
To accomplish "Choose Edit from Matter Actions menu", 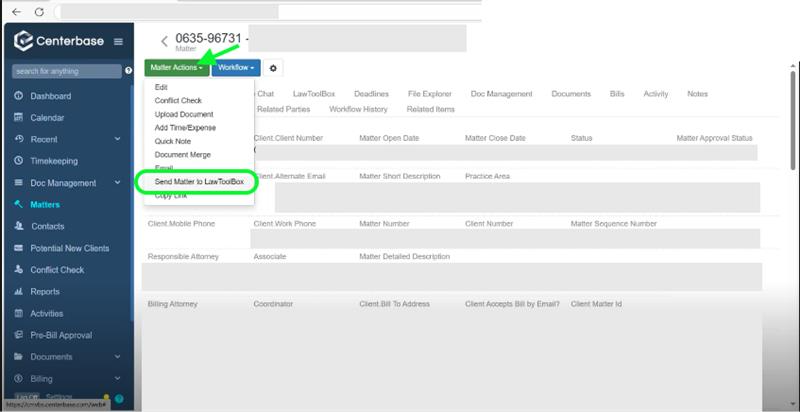I will (161, 87).
